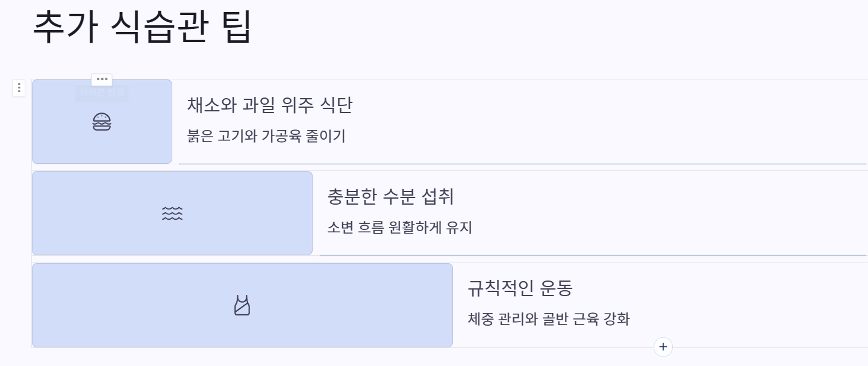Click the vertical dots drag handle on the left
This screenshot has height=366, width=868.
point(19,88)
